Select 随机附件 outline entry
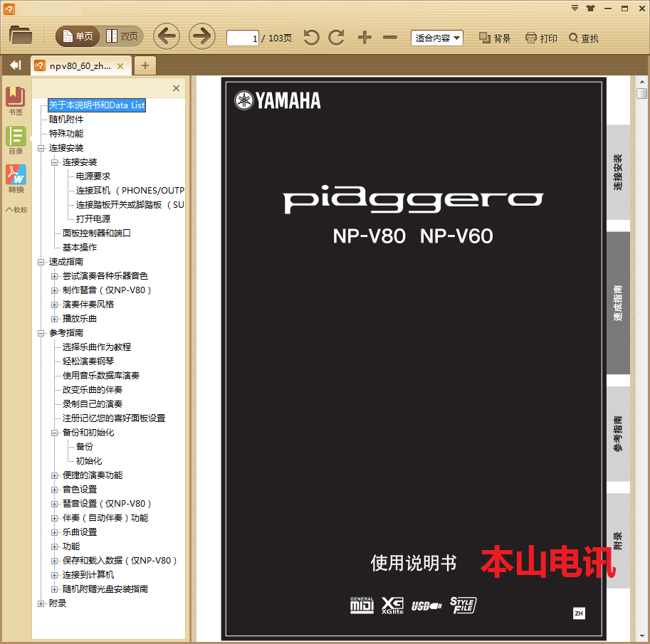Screen dimensions: 650x644 pos(66,120)
